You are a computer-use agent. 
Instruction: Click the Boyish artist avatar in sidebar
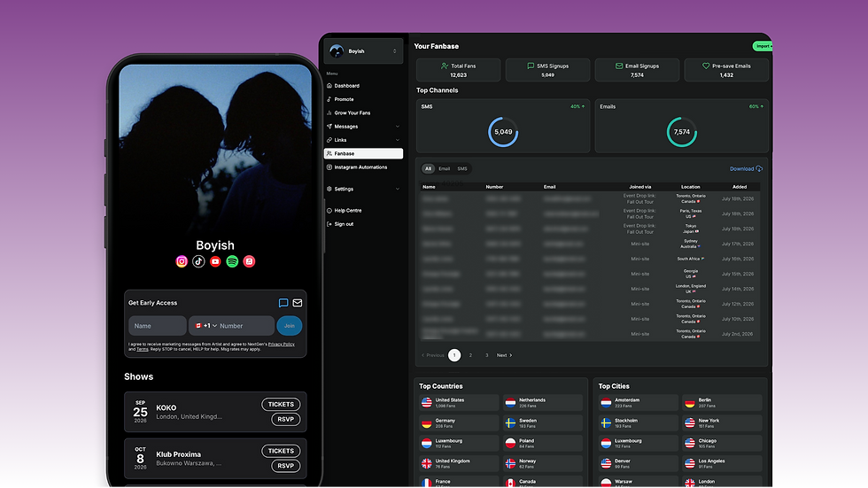point(337,51)
